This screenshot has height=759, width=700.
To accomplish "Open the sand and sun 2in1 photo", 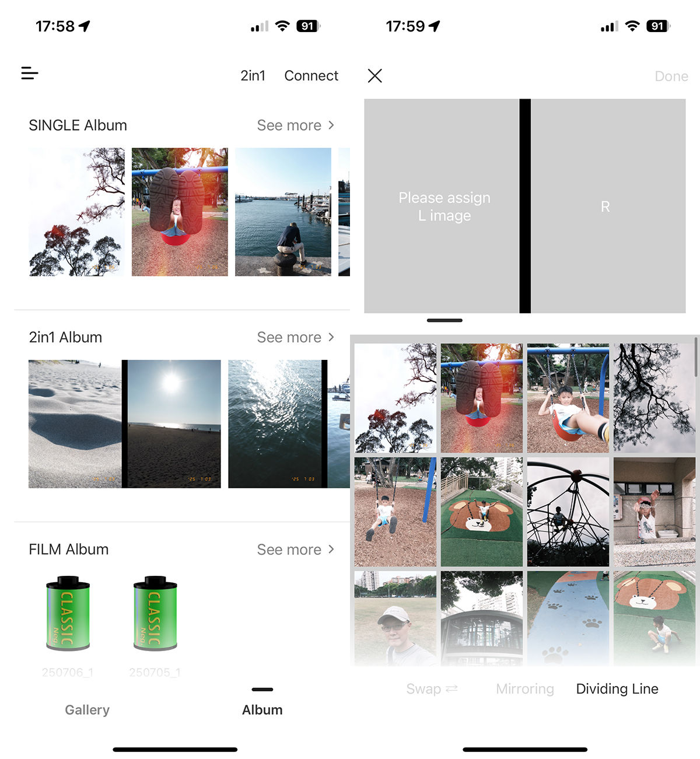I will click(125, 424).
